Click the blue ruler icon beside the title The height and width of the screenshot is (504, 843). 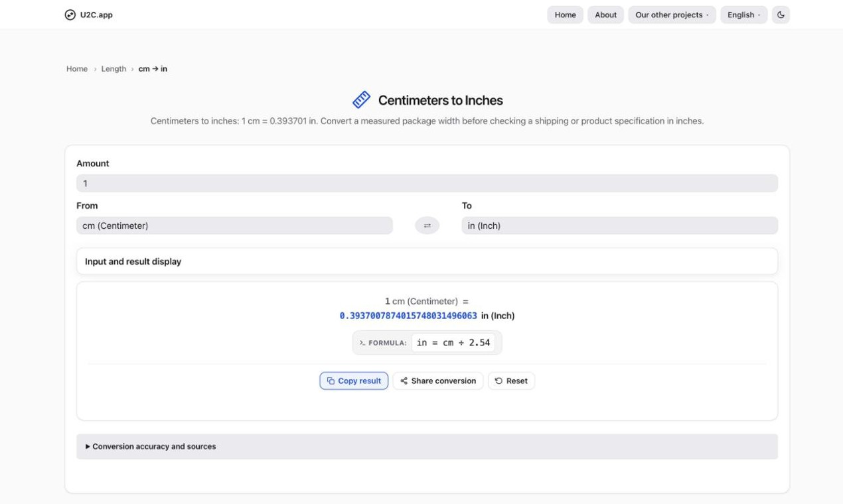[x=361, y=100]
